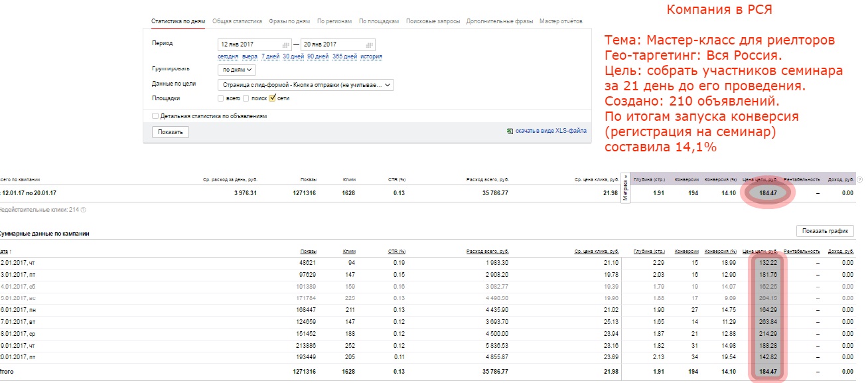Click the green XLS file icon
Viewport: 868px width, 383px height.
(x=509, y=131)
